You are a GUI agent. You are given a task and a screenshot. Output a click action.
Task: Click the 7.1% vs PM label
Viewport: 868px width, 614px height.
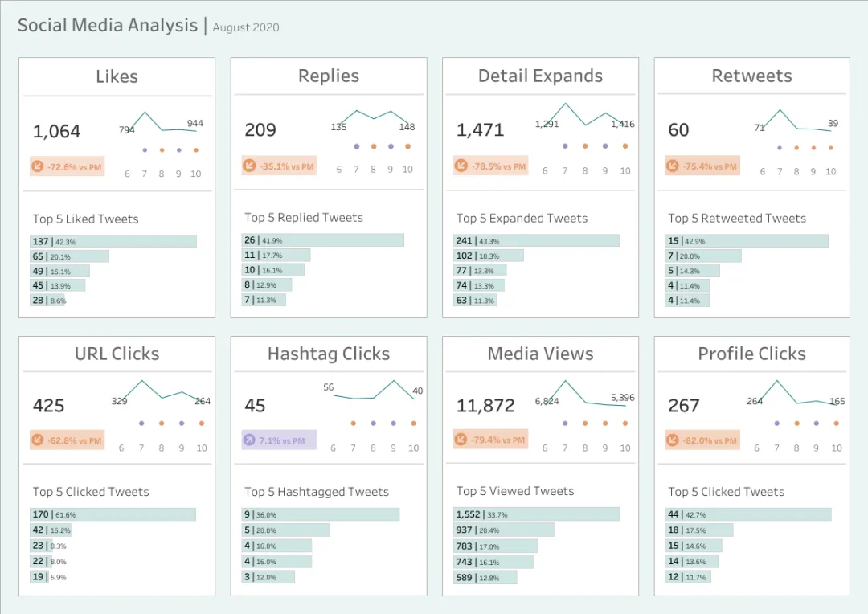[x=282, y=440]
